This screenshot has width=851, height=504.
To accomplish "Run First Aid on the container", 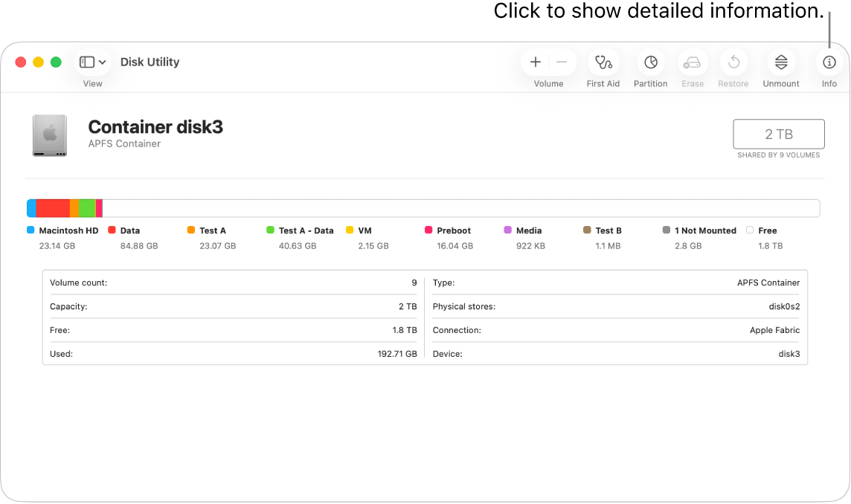I will 603,62.
